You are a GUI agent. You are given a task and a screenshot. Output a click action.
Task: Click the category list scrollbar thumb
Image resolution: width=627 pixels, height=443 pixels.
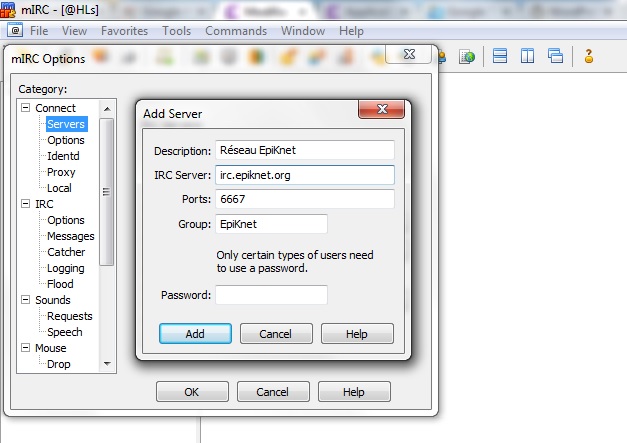[x=106, y=192]
